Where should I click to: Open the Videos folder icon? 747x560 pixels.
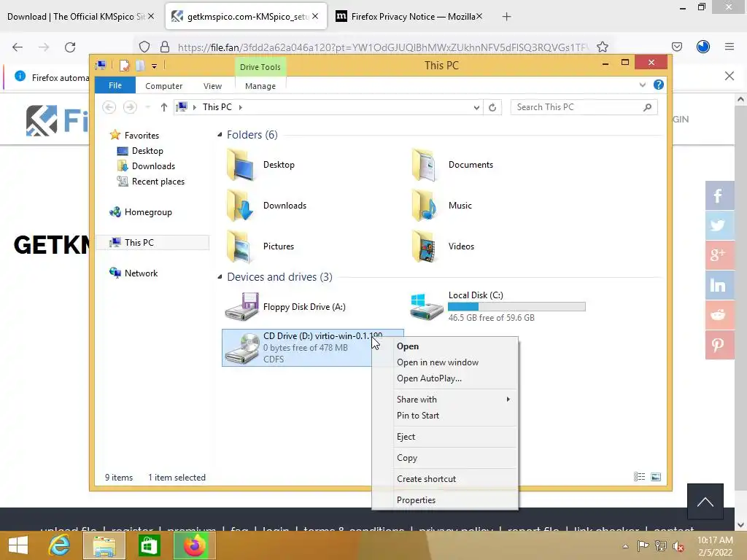[x=425, y=246]
